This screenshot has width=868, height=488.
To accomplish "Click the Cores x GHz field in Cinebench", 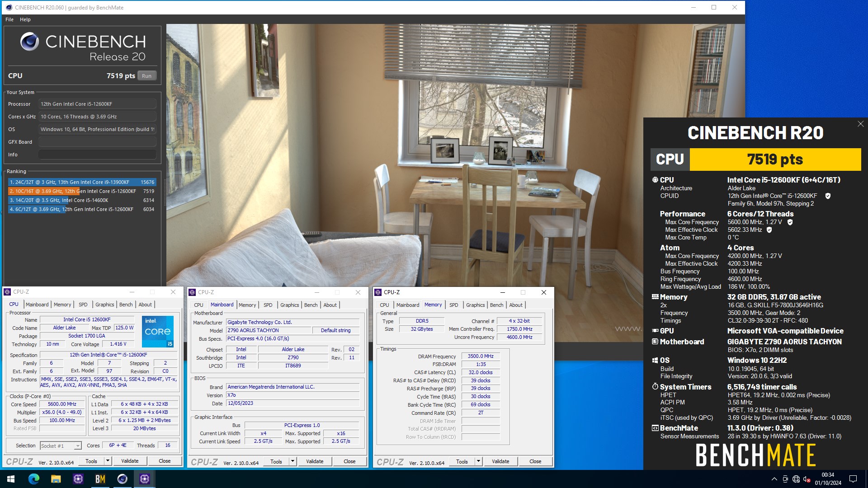I will pyautogui.click(x=97, y=117).
